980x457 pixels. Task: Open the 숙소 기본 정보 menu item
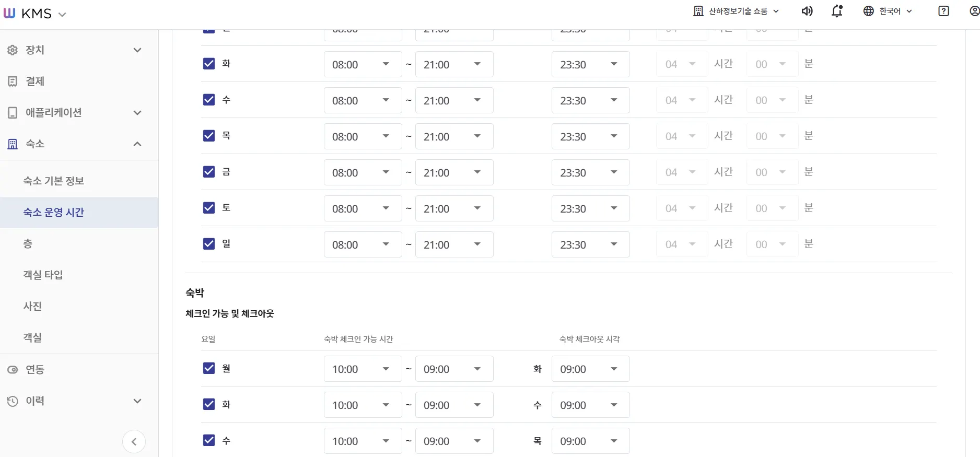click(x=53, y=181)
